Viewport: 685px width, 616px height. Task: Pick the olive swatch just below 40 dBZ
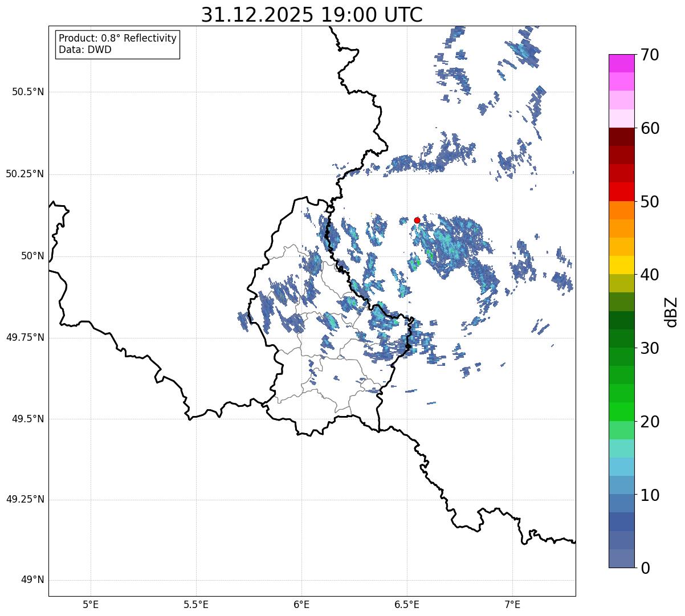point(622,283)
